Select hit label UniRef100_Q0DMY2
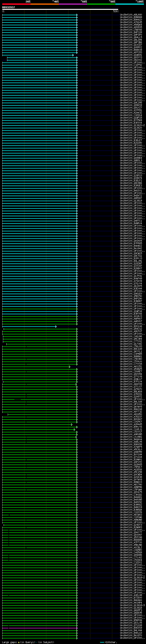The height and width of the screenshot is (644, 146). coord(131,47)
